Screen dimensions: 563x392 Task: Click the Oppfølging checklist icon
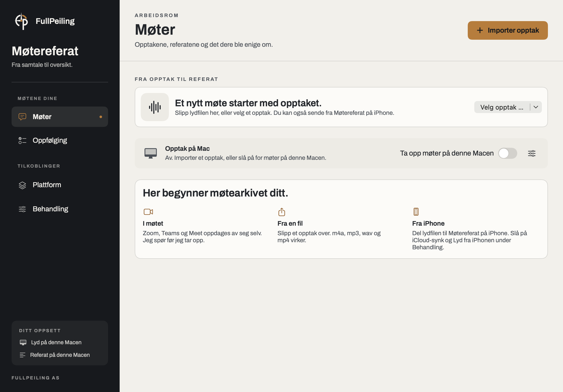click(22, 140)
